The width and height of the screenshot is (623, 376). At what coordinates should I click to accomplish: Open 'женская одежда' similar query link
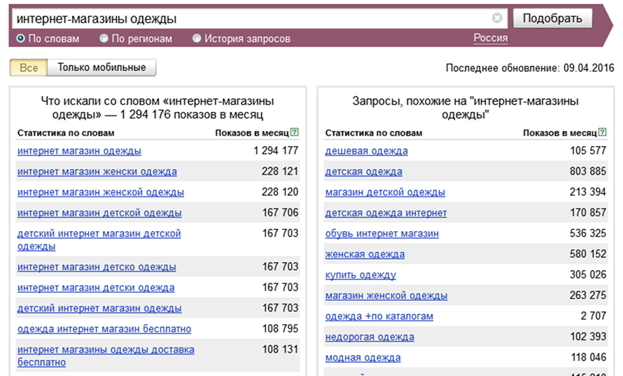point(365,254)
